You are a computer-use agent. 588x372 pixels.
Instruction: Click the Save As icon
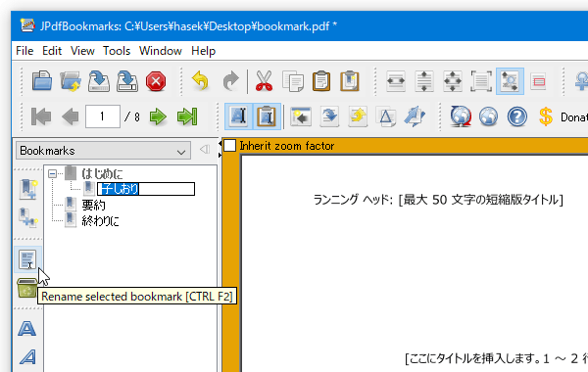click(127, 81)
